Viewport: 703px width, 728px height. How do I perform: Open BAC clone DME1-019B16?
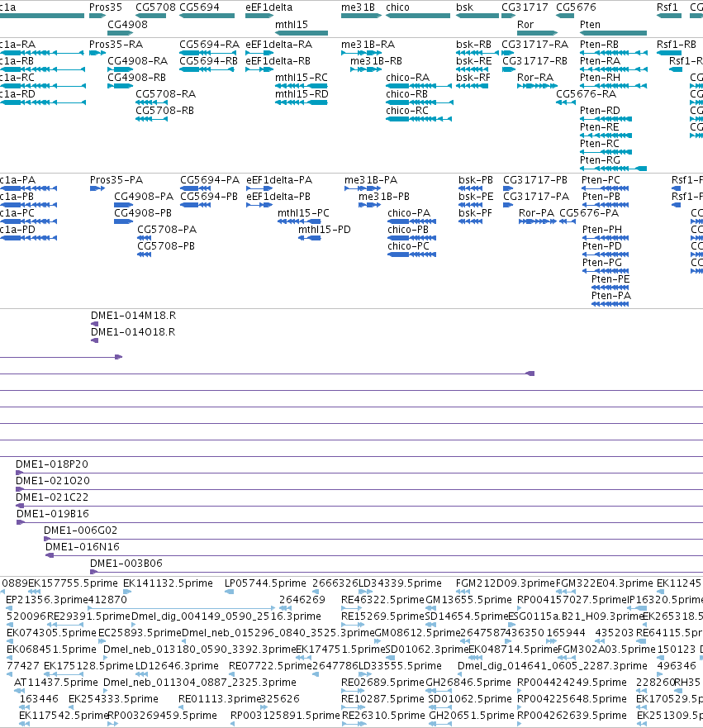click(x=52, y=514)
